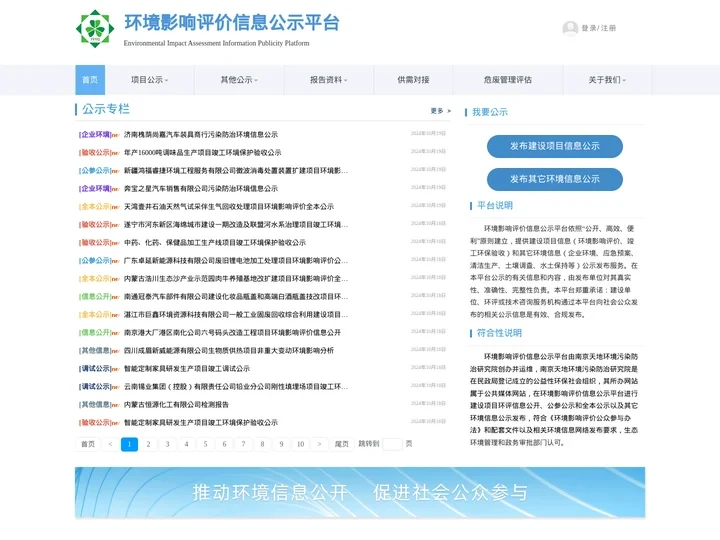Focus the 跳转到 page number field
720x540 pixels.
(x=392, y=444)
